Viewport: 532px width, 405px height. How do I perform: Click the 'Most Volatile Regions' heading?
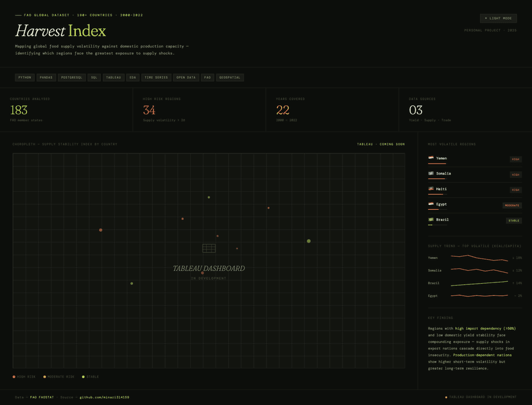(x=452, y=144)
